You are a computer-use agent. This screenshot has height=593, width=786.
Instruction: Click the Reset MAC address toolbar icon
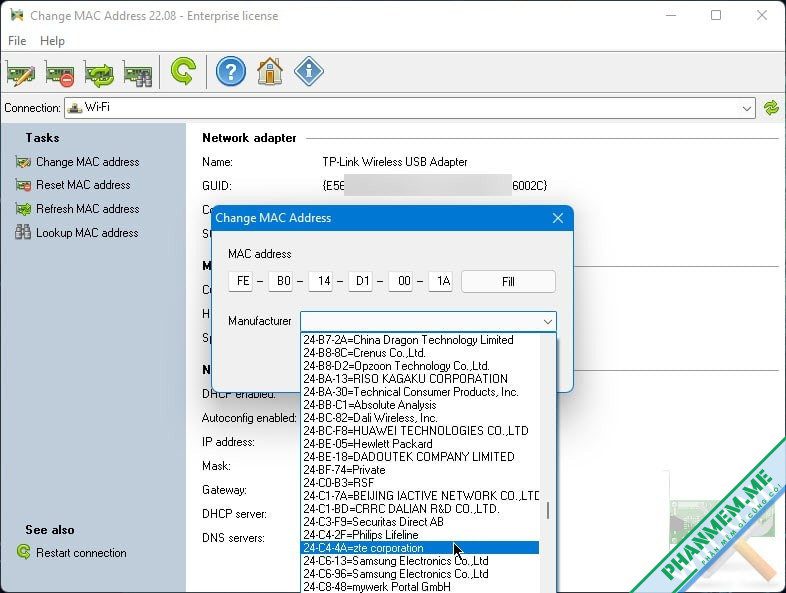click(x=60, y=73)
